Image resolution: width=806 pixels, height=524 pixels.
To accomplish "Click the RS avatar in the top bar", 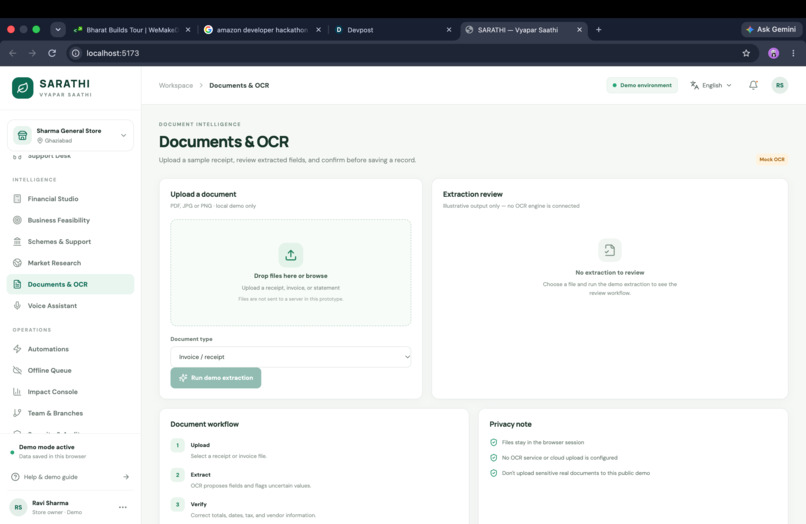I will point(780,85).
